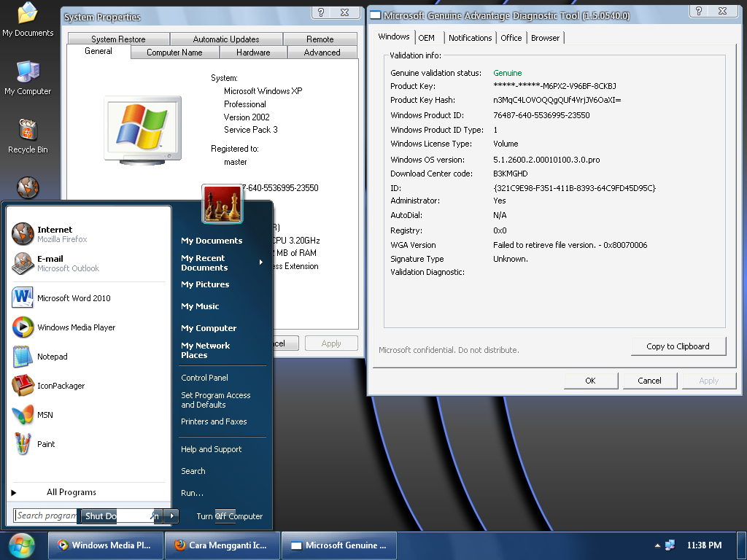The height and width of the screenshot is (560, 747).
Task: Switch to Microsoft Genuine taskbar button
Action: click(x=339, y=545)
